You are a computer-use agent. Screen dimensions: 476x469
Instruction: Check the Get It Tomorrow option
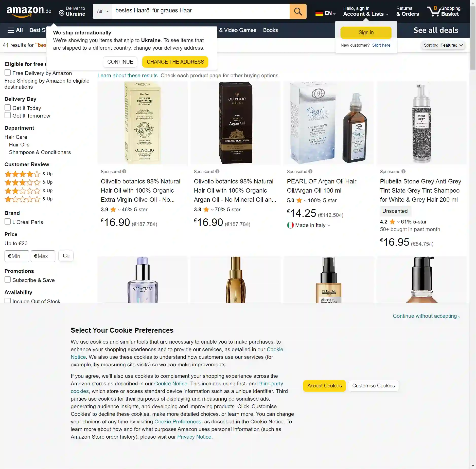(x=8, y=115)
